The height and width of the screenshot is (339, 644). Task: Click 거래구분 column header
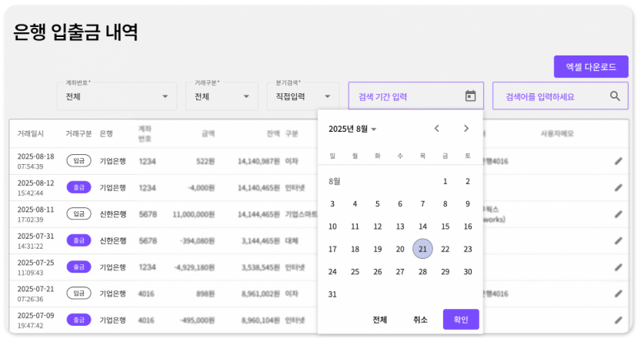tap(78, 134)
